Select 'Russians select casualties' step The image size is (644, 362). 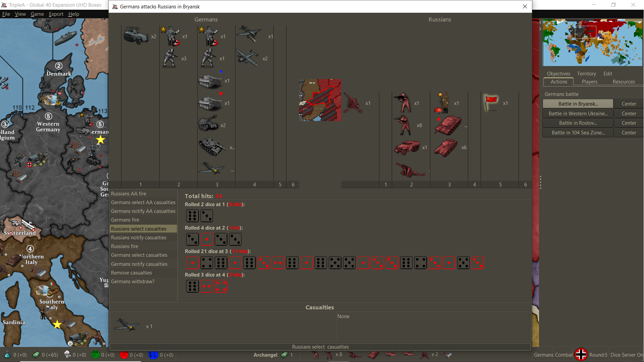(x=143, y=229)
